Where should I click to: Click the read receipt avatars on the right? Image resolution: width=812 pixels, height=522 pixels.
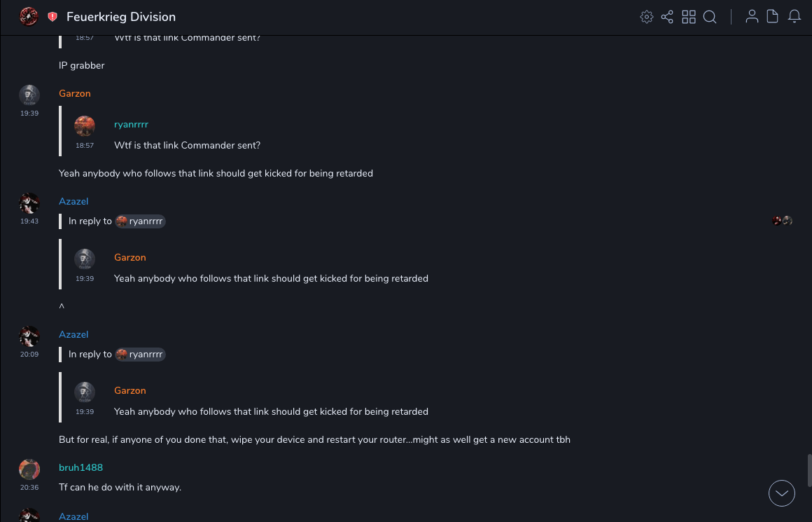point(782,221)
